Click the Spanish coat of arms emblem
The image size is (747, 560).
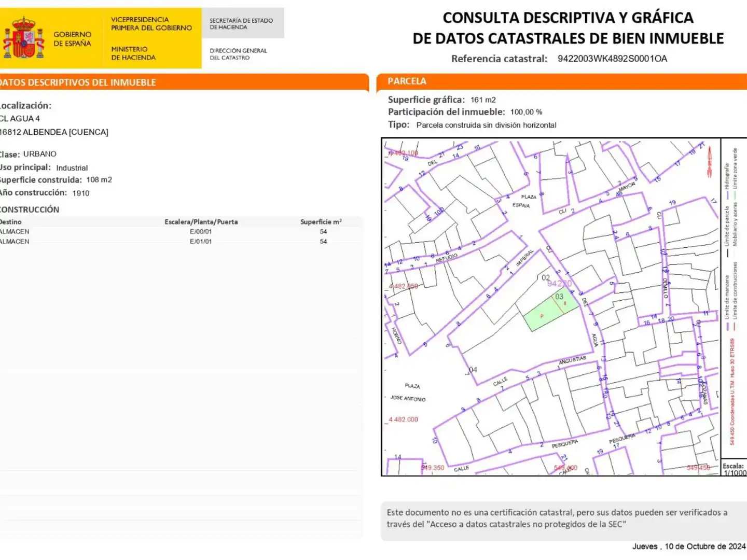[23, 38]
